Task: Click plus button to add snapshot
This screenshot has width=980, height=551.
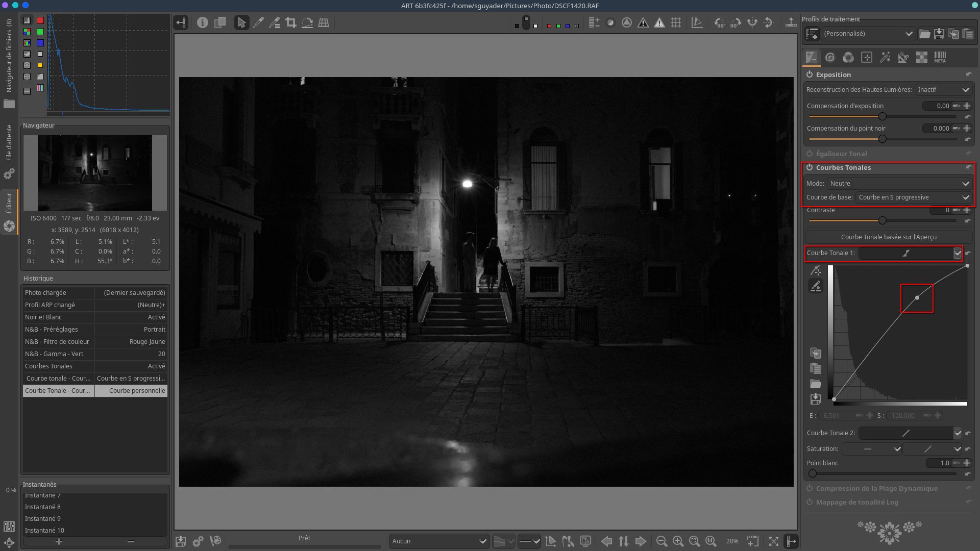Action: click(x=59, y=541)
